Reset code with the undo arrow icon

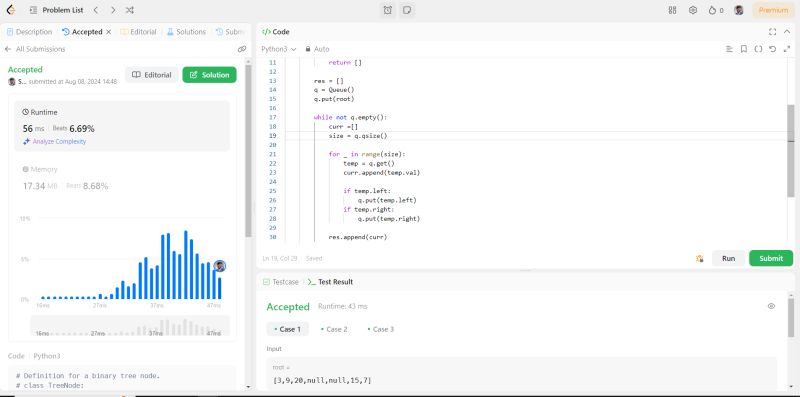click(x=772, y=49)
